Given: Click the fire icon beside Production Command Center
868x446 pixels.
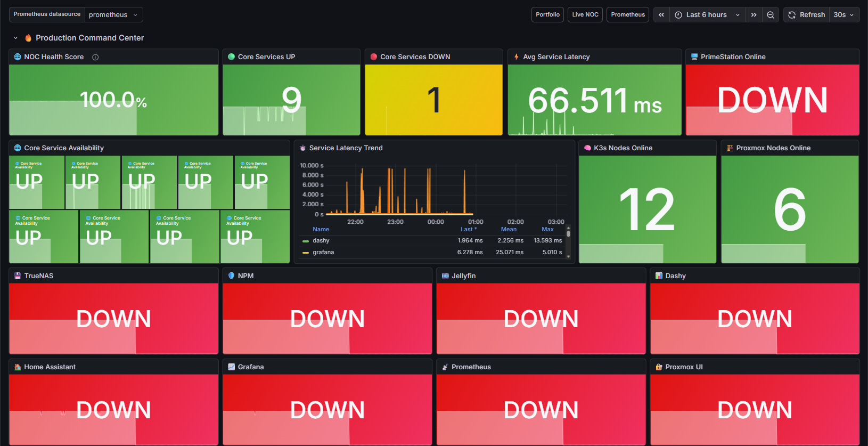Looking at the screenshot, I should pos(28,38).
